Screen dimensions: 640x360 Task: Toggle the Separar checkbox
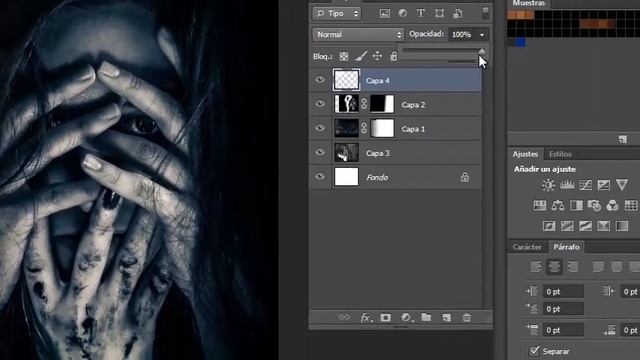pyautogui.click(x=534, y=351)
